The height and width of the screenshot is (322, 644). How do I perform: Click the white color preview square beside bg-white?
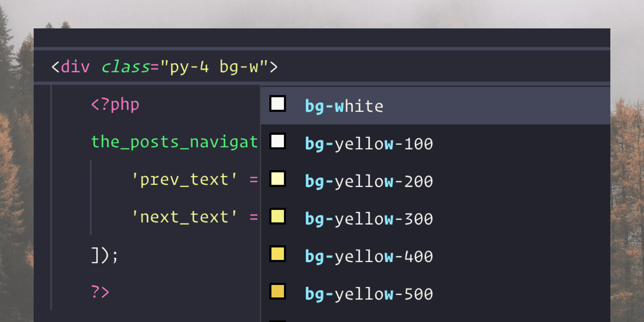pyautogui.click(x=277, y=105)
